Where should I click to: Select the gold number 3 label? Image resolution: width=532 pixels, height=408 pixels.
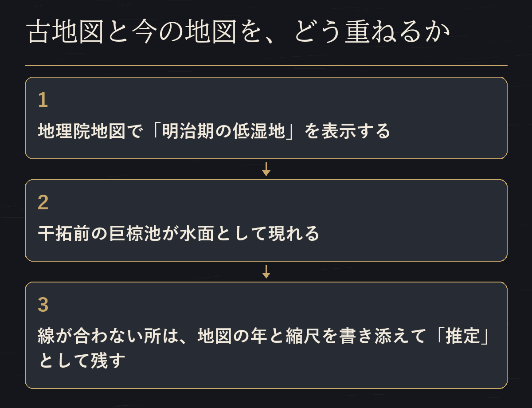(x=43, y=305)
